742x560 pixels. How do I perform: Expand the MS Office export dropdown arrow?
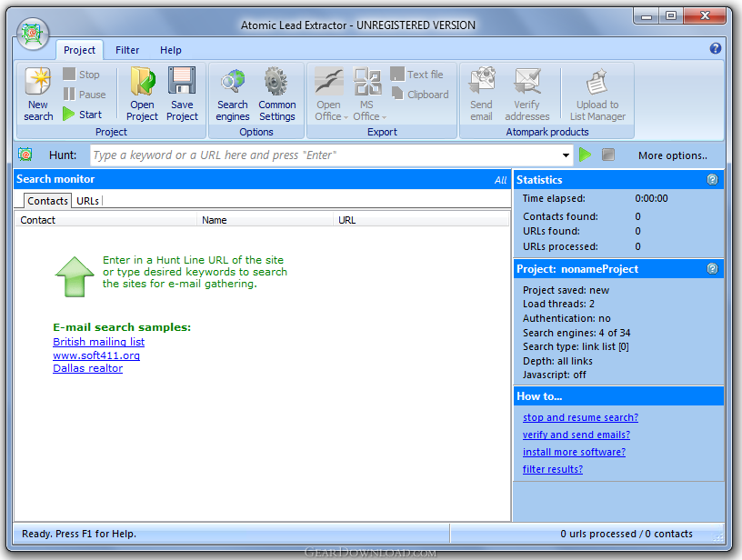click(x=385, y=117)
